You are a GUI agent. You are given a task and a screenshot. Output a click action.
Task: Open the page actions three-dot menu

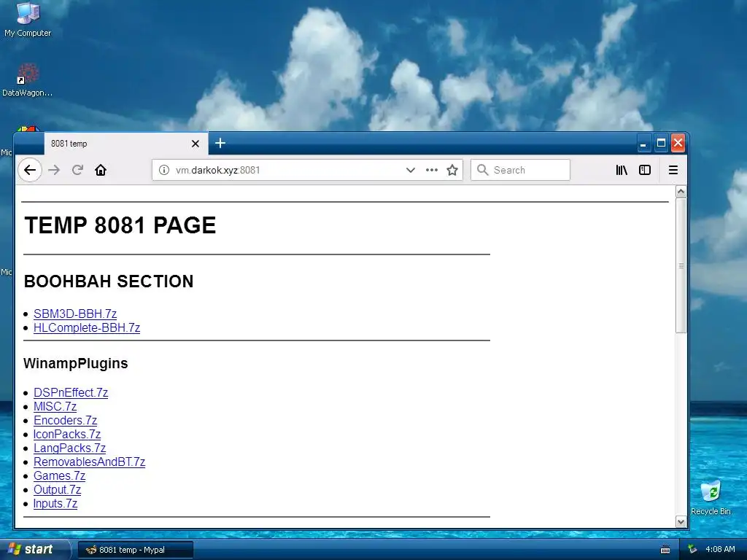(x=432, y=170)
